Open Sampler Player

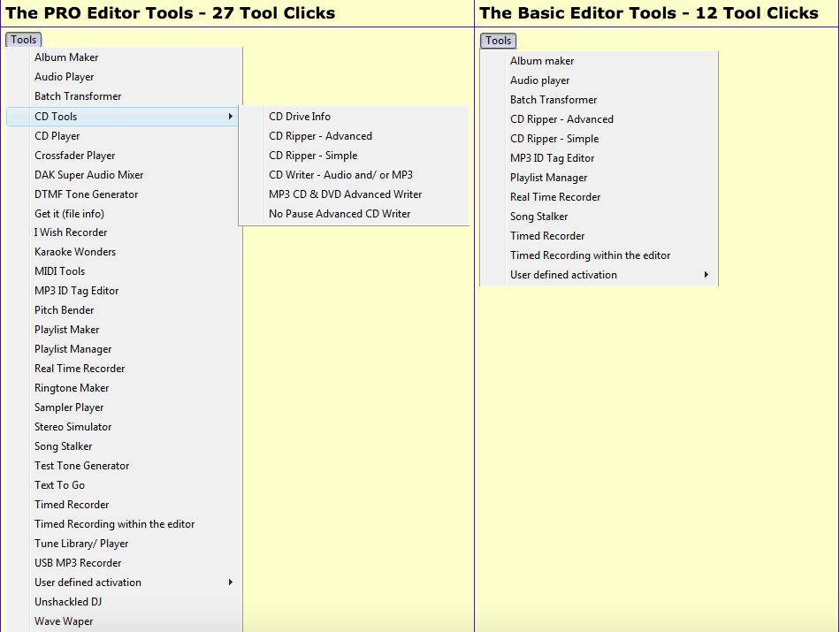pos(69,407)
